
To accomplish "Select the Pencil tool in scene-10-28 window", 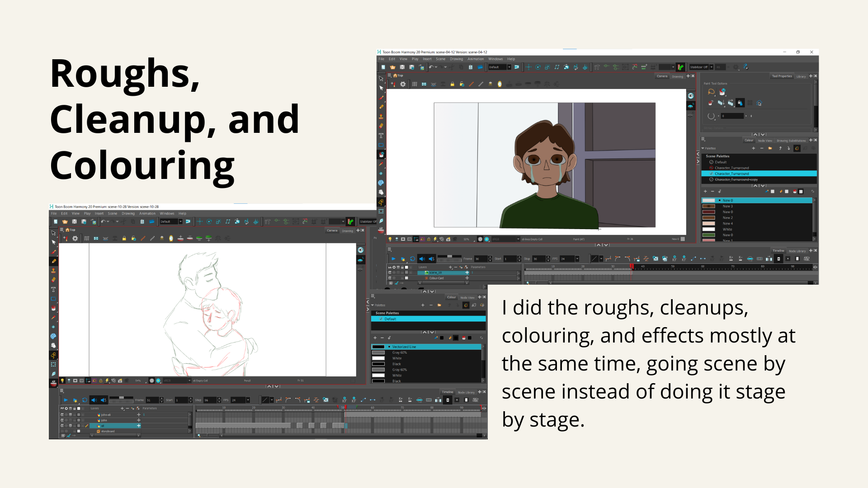I will coord(53,261).
